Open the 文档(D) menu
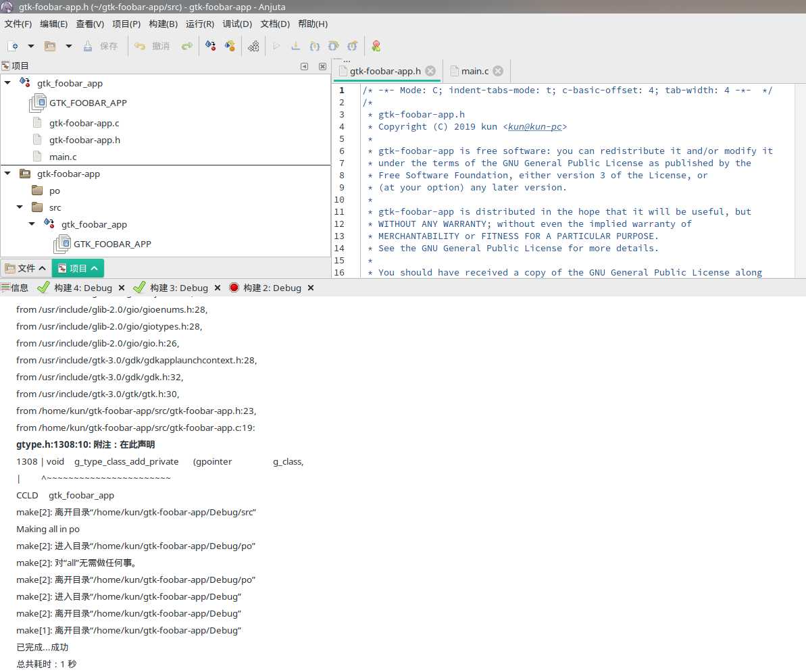806x672 pixels. coord(275,24)
